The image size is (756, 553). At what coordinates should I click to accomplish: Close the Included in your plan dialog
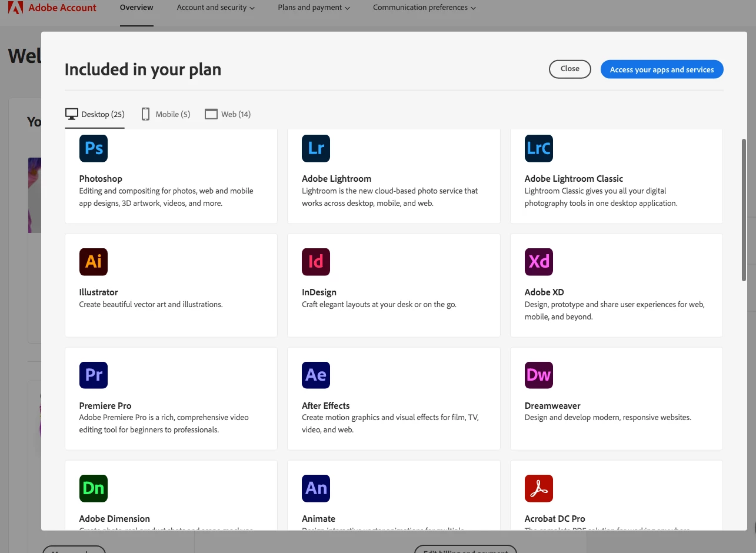570,69
